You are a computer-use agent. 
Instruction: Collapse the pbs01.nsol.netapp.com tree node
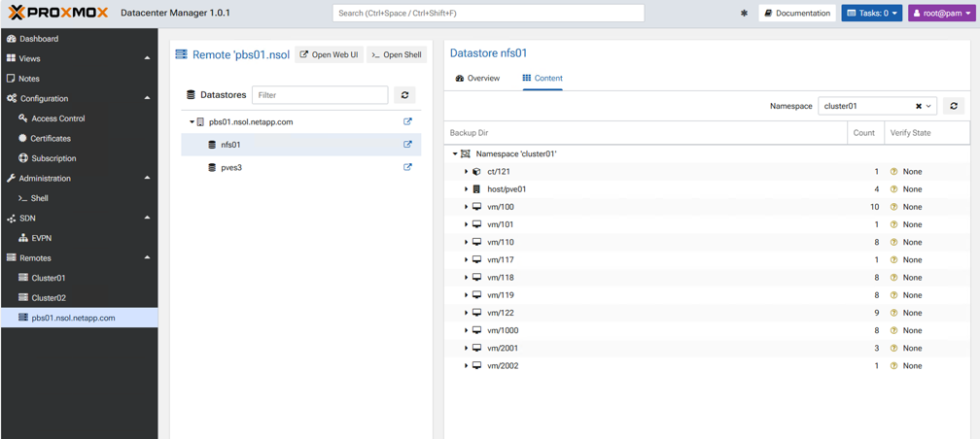pos(192,122)
